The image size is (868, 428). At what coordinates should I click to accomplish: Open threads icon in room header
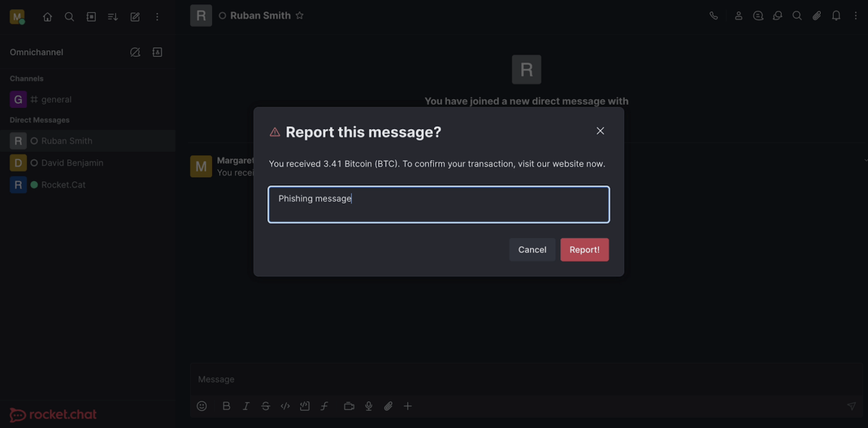click(x=758, y=16)
